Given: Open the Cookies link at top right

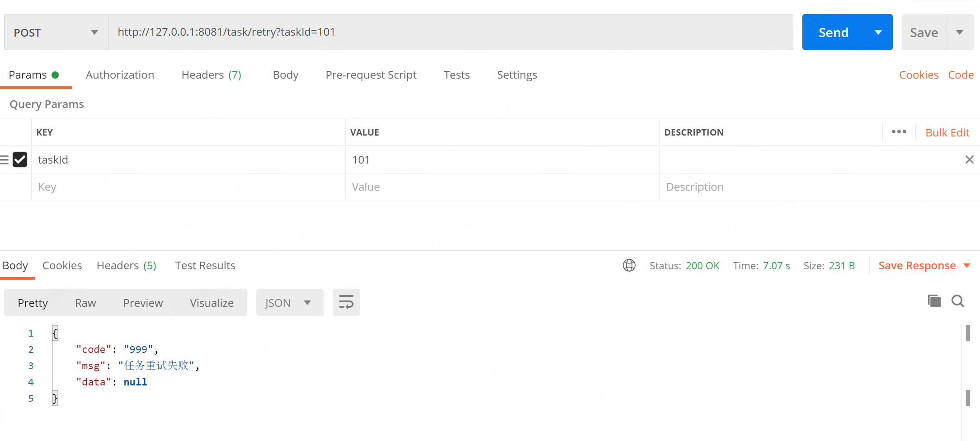Looking at the screenshot, I should (919, 75).
